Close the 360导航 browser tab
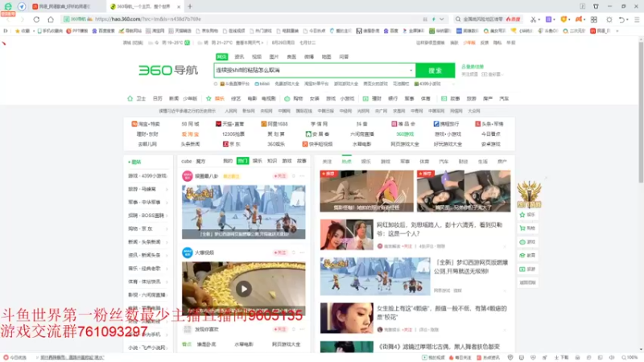This screenshot has width=644, height=362. [179, 6]
